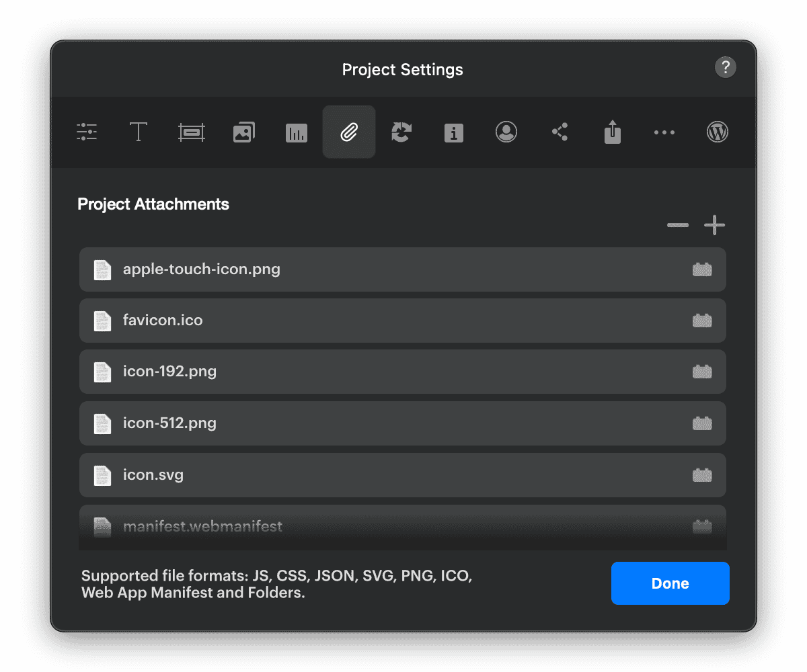The width and height of the screenshot is (807, 672).
Task: Open the page layout frame icon
Action: pos(191,132)
